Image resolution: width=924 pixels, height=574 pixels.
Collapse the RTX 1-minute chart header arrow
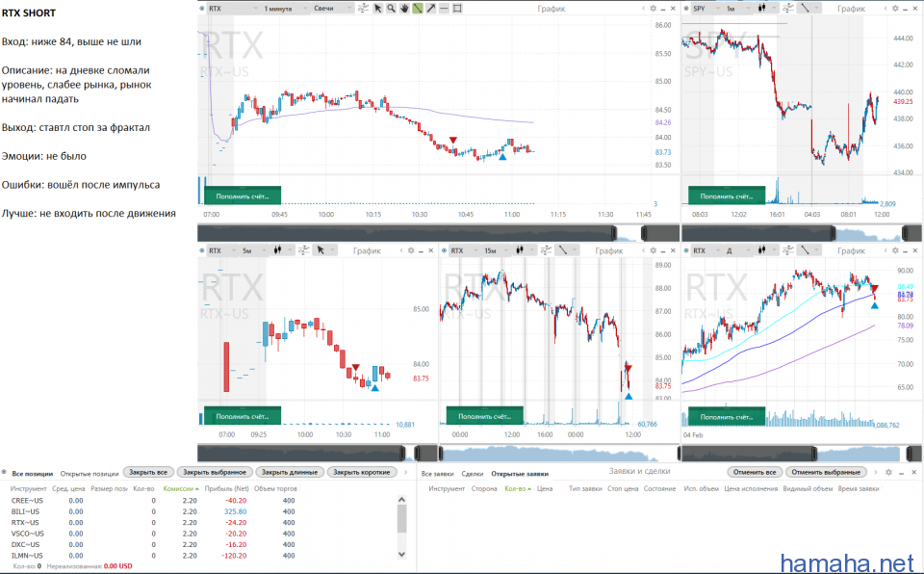[644, 9]
